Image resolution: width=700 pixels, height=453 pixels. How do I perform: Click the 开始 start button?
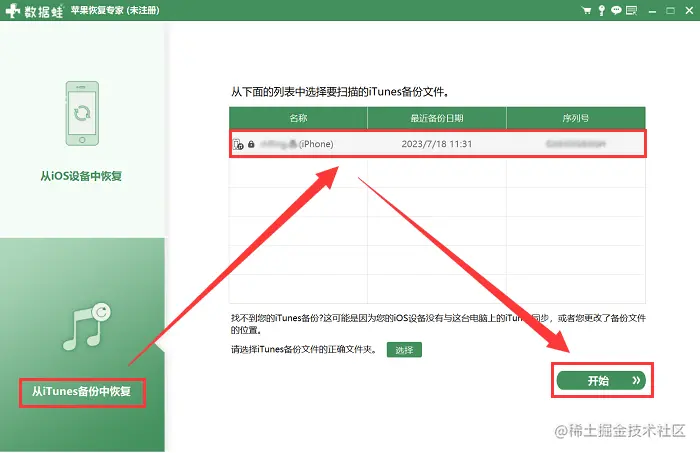coord(601,381)
